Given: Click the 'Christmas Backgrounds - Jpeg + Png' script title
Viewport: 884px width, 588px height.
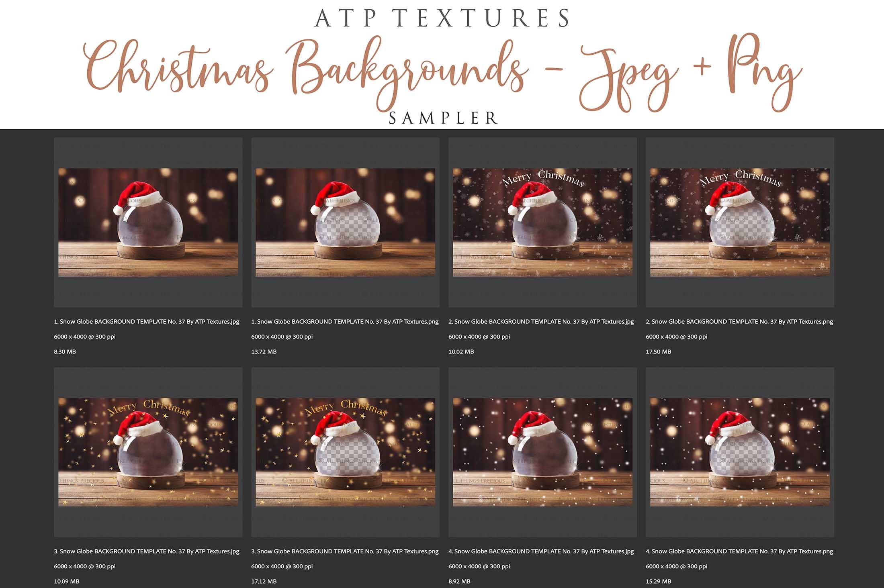Looking at the screenshot, I should (x=442, y=72).
